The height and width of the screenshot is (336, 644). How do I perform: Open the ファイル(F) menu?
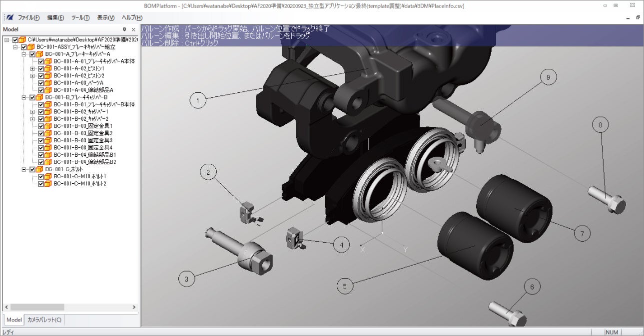pyautogui.click(x=29, y=17)
